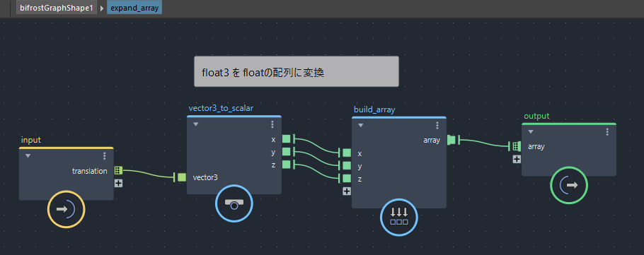Add a new input port on build_array

[347, 191]
